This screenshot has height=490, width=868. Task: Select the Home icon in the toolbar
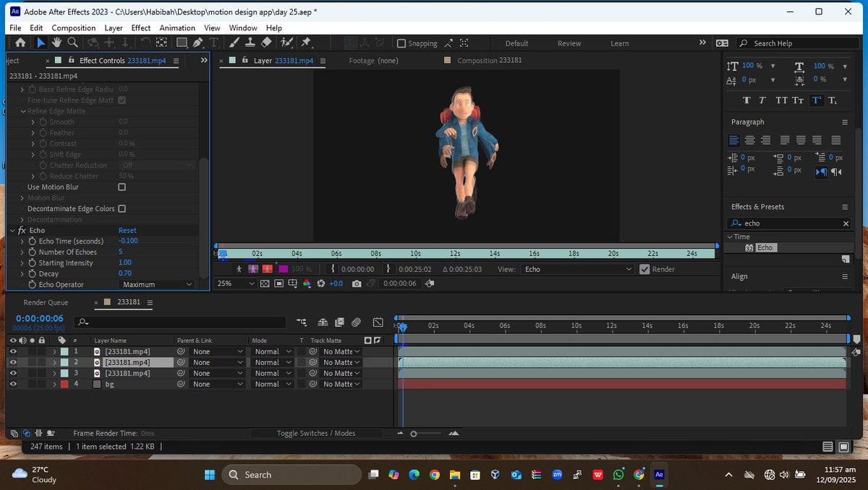click(20, 43)
